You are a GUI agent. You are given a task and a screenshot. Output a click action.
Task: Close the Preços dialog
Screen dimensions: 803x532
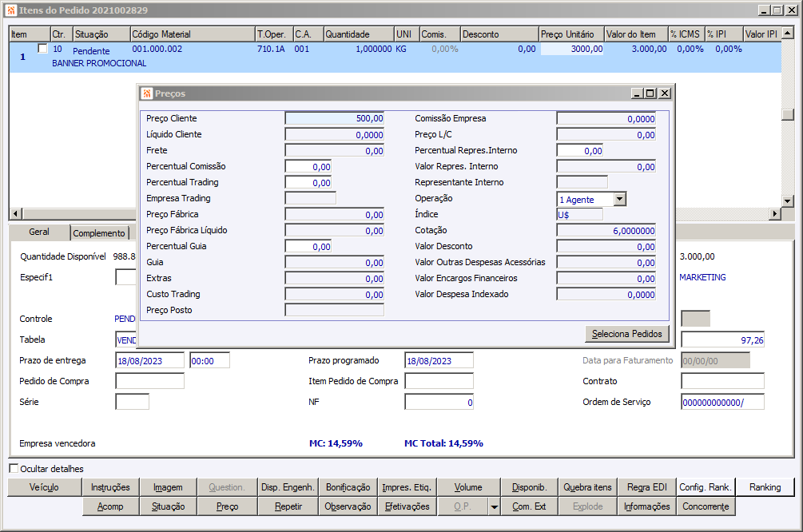(665, 93)
